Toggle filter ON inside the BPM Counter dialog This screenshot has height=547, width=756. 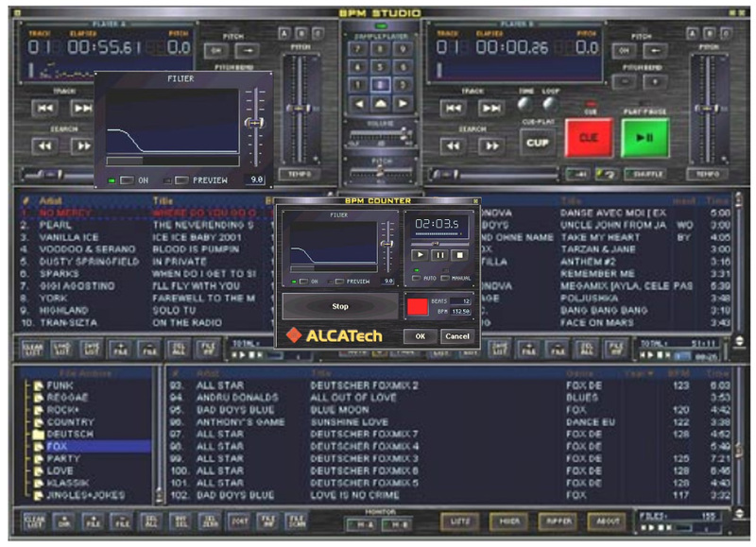coord(303,281)
